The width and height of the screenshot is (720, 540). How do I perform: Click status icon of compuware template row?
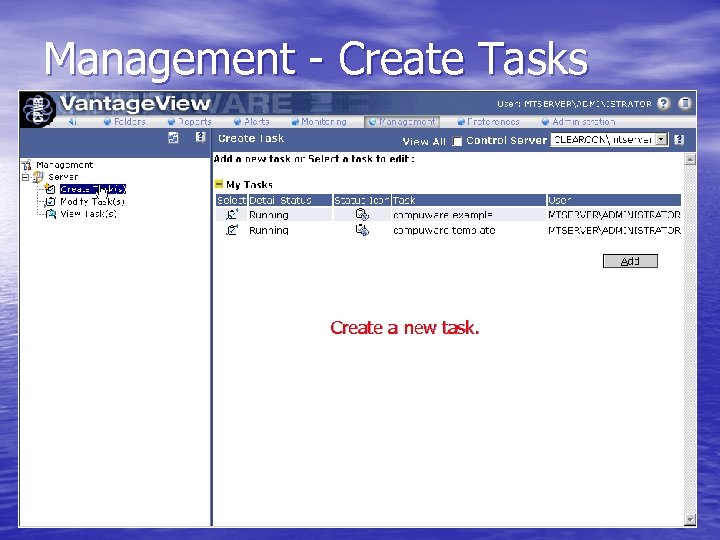362,230
